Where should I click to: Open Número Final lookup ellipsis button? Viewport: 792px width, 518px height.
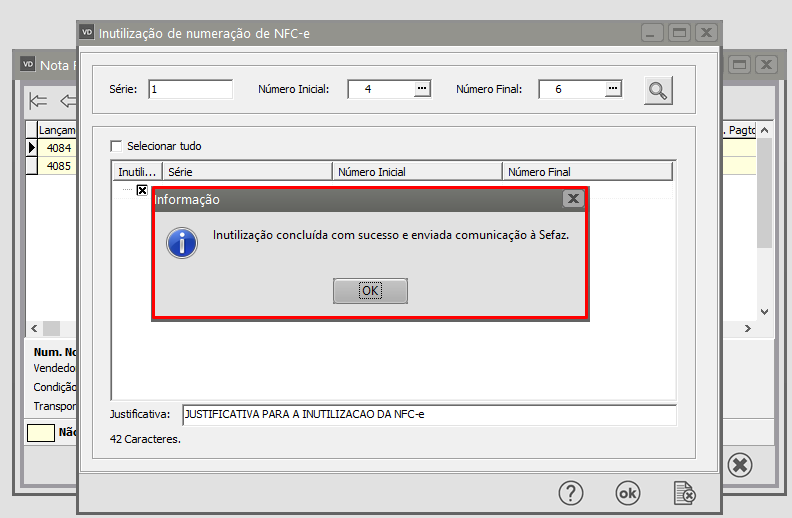[x=613, y=89]
